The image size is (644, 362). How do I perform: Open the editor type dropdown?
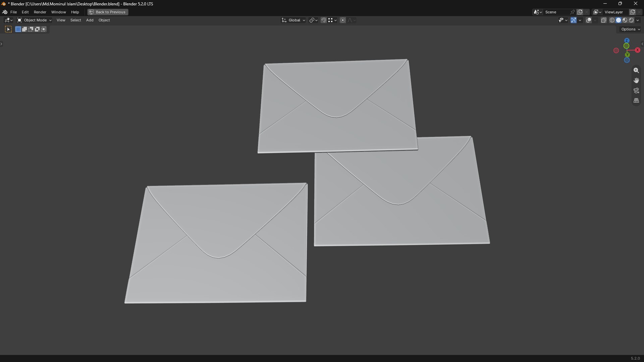point(8,20)
